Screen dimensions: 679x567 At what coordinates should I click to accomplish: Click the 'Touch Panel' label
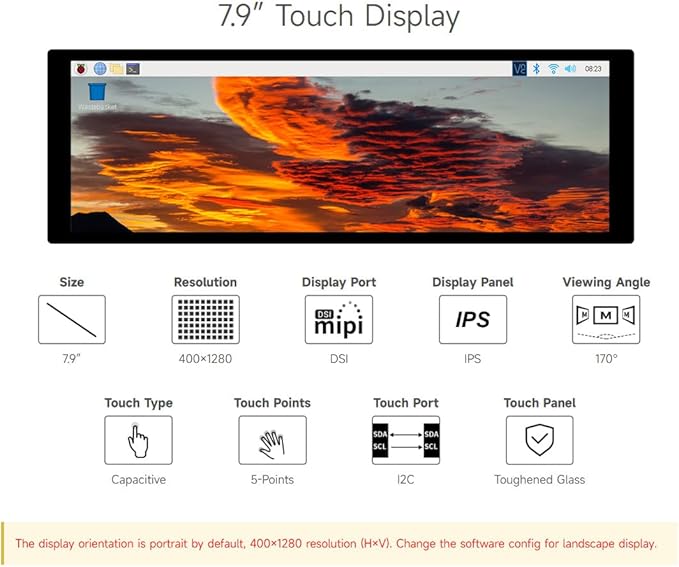540,403
